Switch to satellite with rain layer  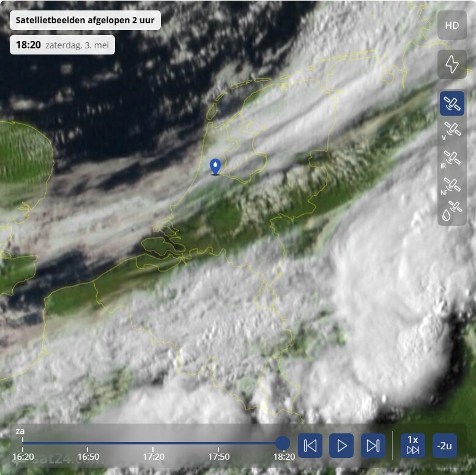pyautogui.click(x=452, y=211)
